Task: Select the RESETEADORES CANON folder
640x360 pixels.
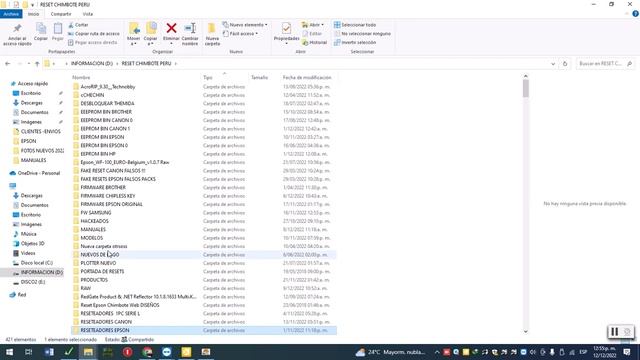Action: coord(106,322)
